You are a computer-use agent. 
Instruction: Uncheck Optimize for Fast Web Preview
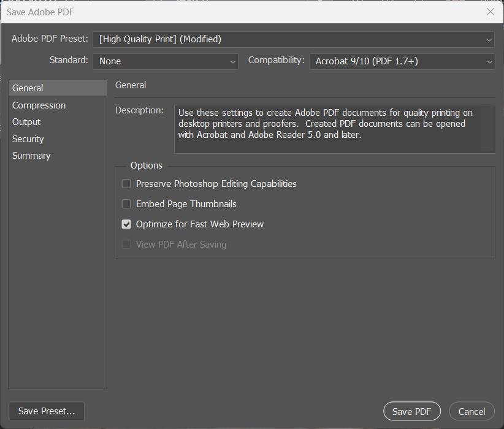click(126, 224)
